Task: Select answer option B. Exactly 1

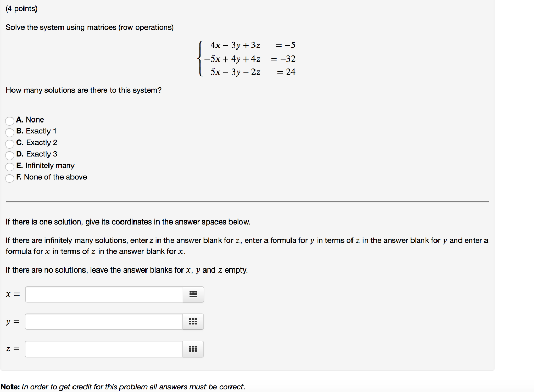Action: (9, 132)
